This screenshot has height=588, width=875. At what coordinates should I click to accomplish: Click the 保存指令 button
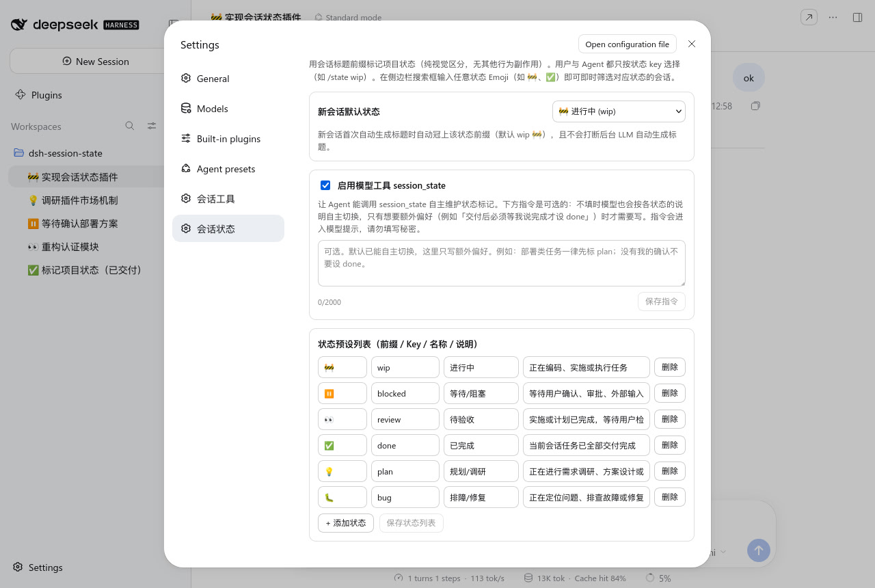click(x=661, y=302)
